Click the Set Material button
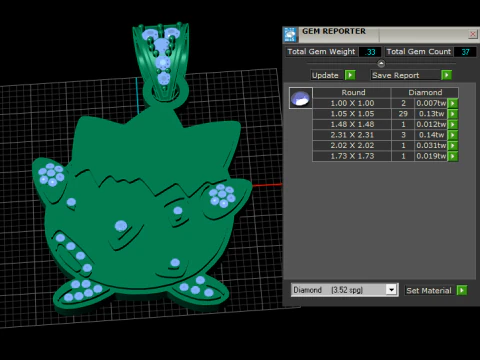Screen dimensions: 480x360 pyautogui.click(x=430, y=290)
